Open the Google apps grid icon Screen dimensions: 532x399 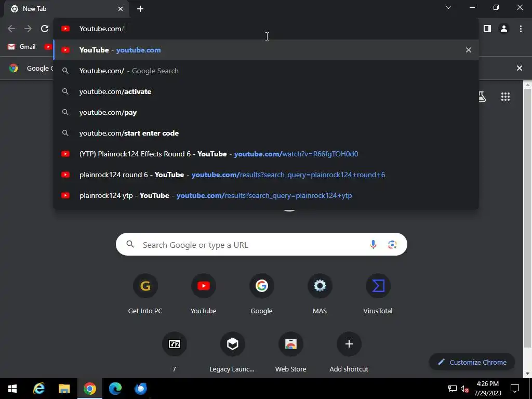[505, 97]
